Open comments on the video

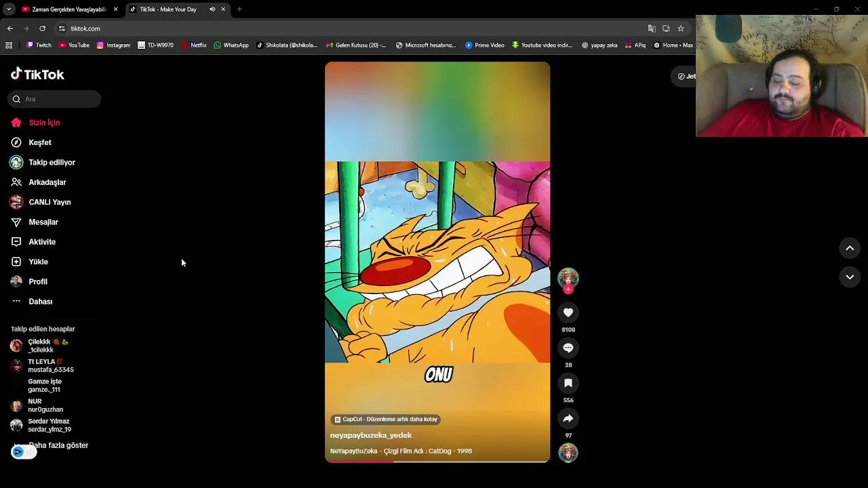coord(568,348)
